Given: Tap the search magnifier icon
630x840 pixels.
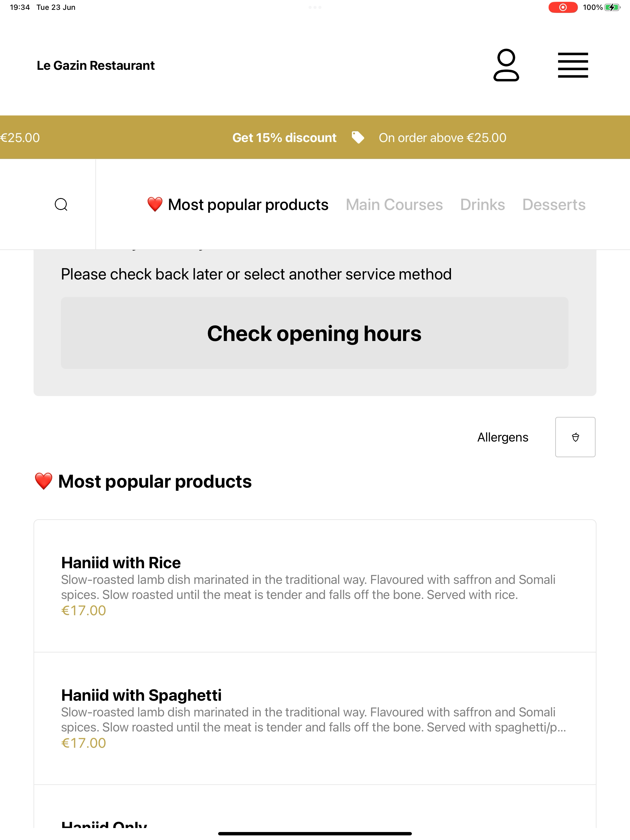Looking at the screenshot, I should tap(61, 204).
